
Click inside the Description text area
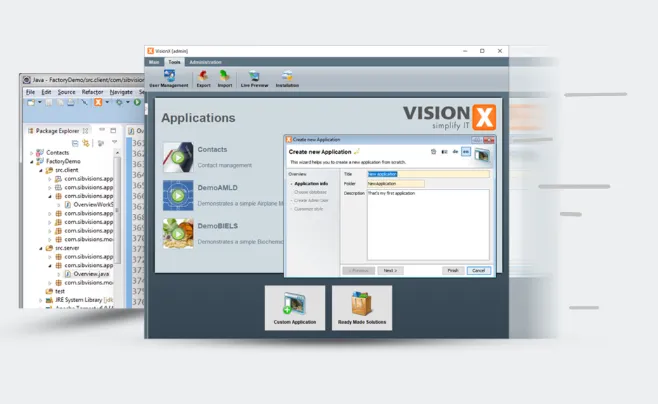[428, 225]
